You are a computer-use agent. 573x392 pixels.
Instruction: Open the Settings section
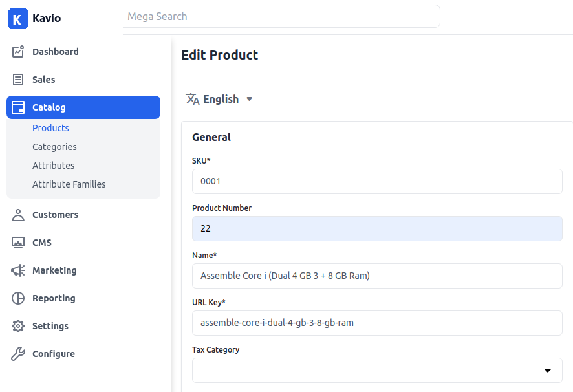coord(50,326)
